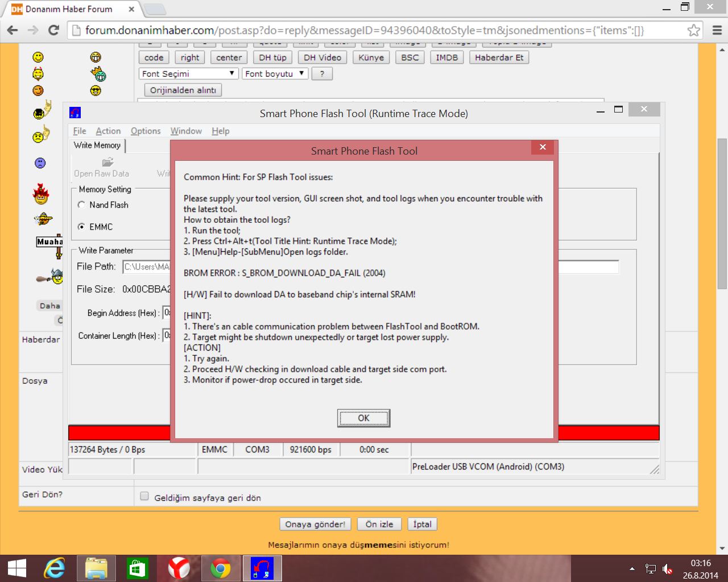This screenshot has width=728, height=582.
Task: Open the Help menu in Flash Tool
Action: point(221,131)
